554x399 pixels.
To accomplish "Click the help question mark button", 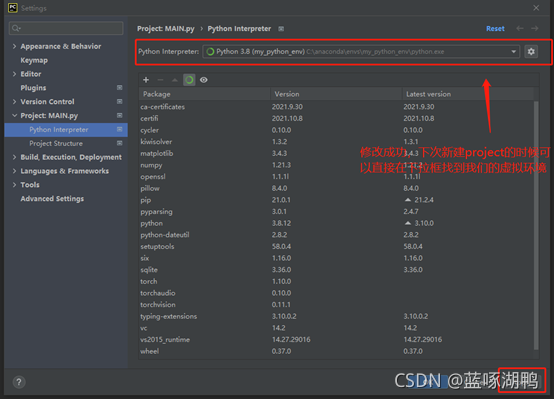I will coord(19,382).
